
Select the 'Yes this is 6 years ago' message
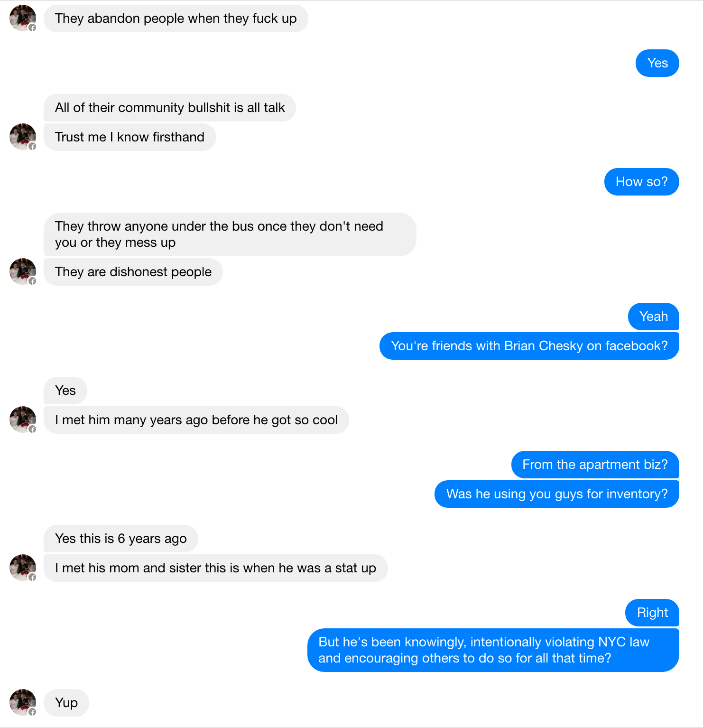click(120, 539)
